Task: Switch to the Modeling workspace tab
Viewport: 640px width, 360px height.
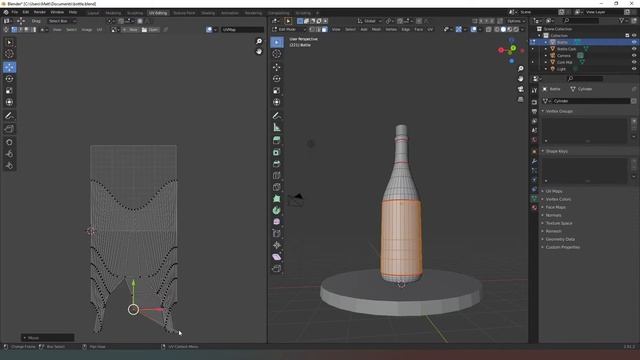Action: 113,13
